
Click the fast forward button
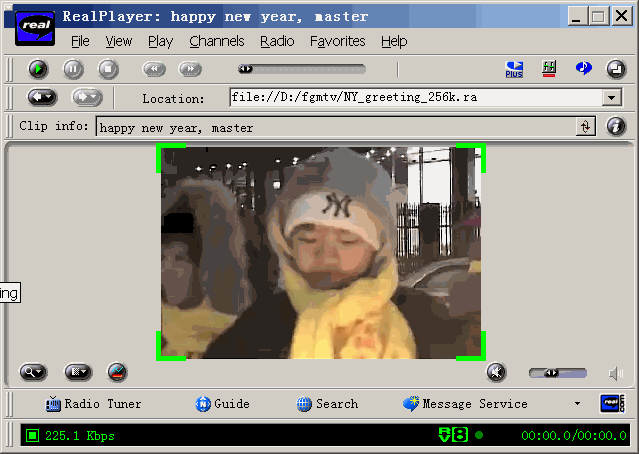pos(189,69)
